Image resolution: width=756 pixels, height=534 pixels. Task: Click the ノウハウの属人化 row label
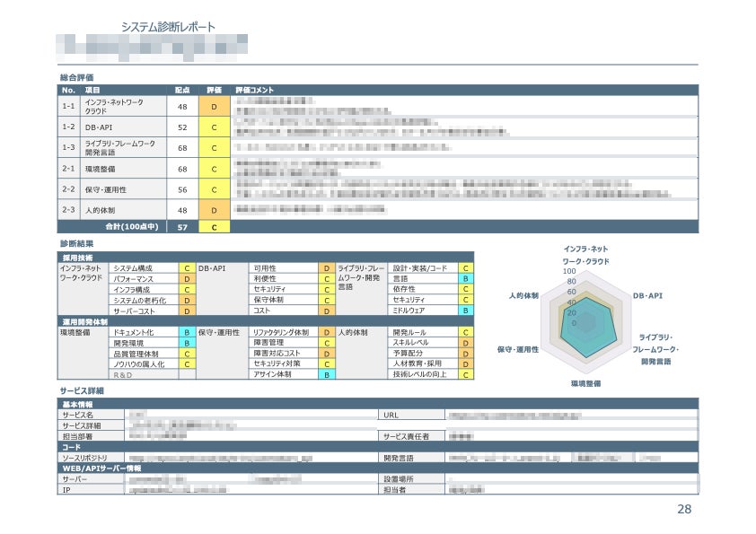pos(139,364)
